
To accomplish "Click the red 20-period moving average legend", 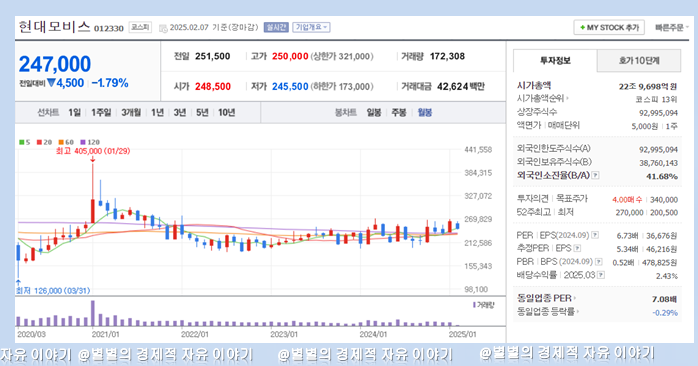I will (x=45, y=142).
